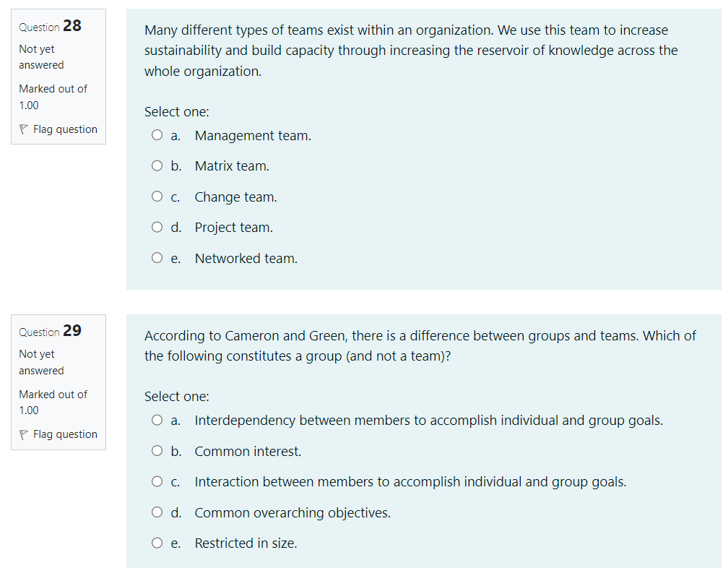Click the 'Marked out of 1.00' text for Question 29
Viewport: 728px width, 568px height.
[53, 402]
